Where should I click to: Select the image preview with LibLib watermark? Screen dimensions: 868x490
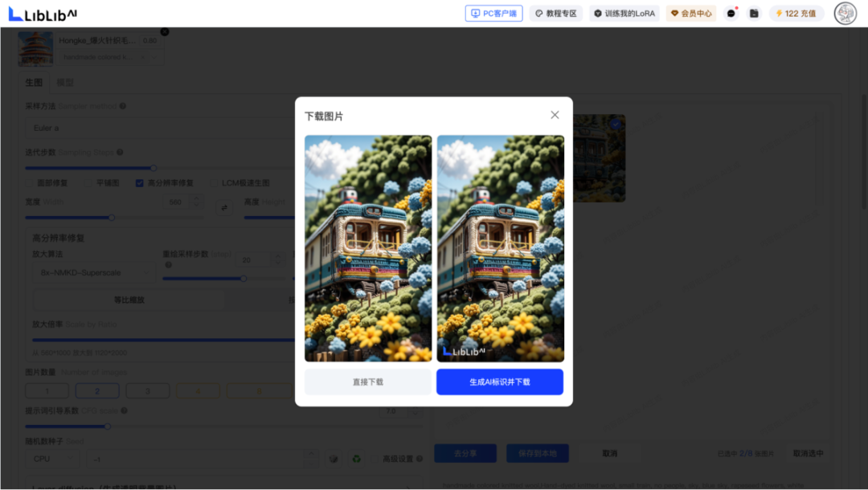click(x=501, y=248)
